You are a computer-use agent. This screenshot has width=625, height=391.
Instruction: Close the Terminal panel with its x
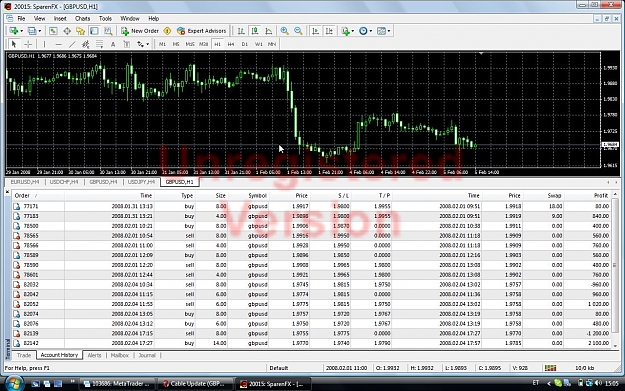7,192
